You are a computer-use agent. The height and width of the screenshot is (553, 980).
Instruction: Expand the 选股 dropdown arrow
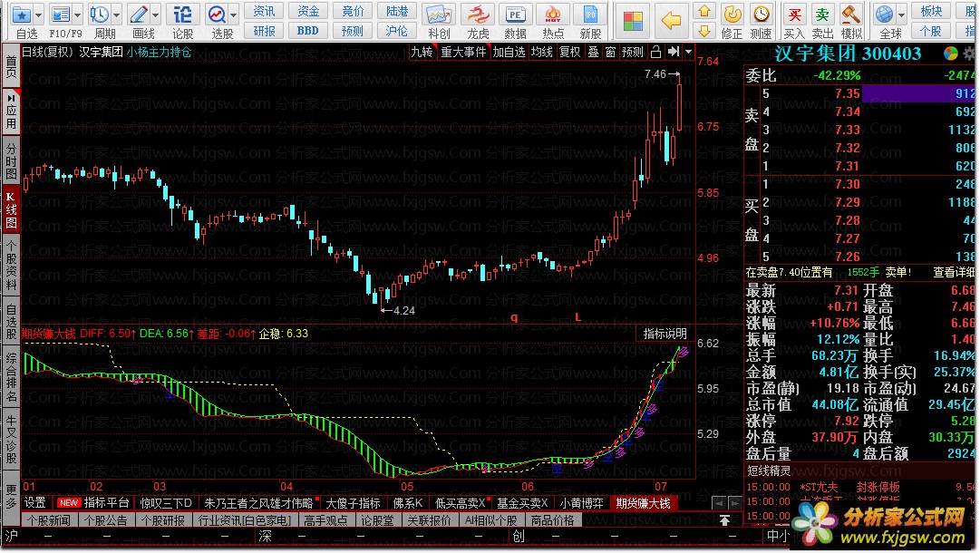pos(234,15)
